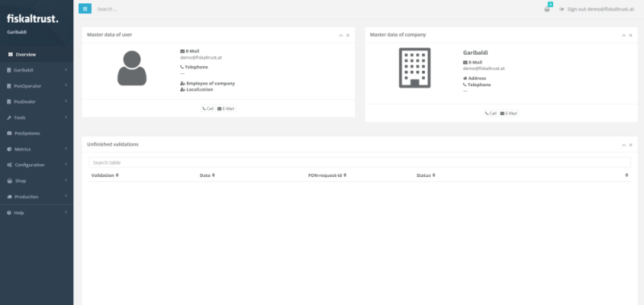Close the Unfinished validations panel
644x305 pixels.
coord(631,145)
